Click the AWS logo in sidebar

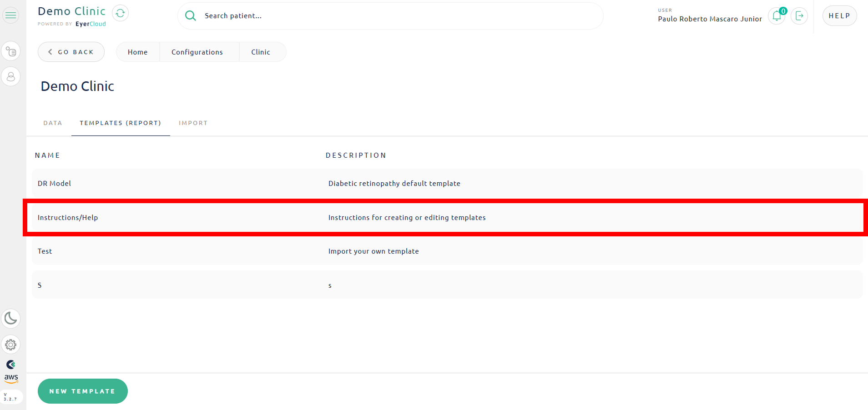[x=11, y=378]
